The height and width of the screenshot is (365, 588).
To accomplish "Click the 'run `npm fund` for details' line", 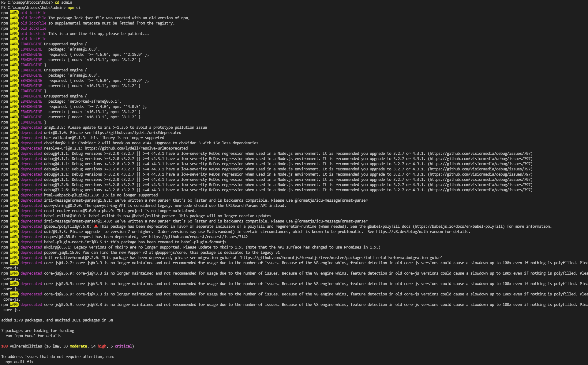I will (x=33, y=336).
